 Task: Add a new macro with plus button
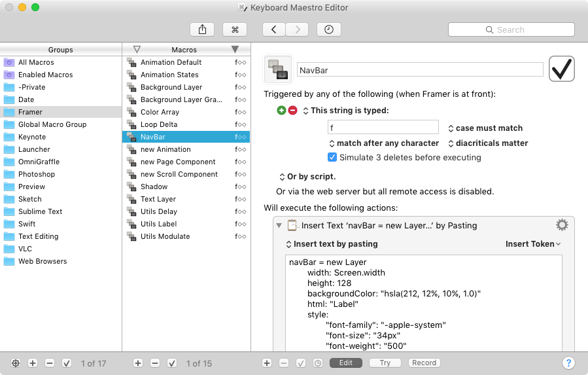pos(138,363)
